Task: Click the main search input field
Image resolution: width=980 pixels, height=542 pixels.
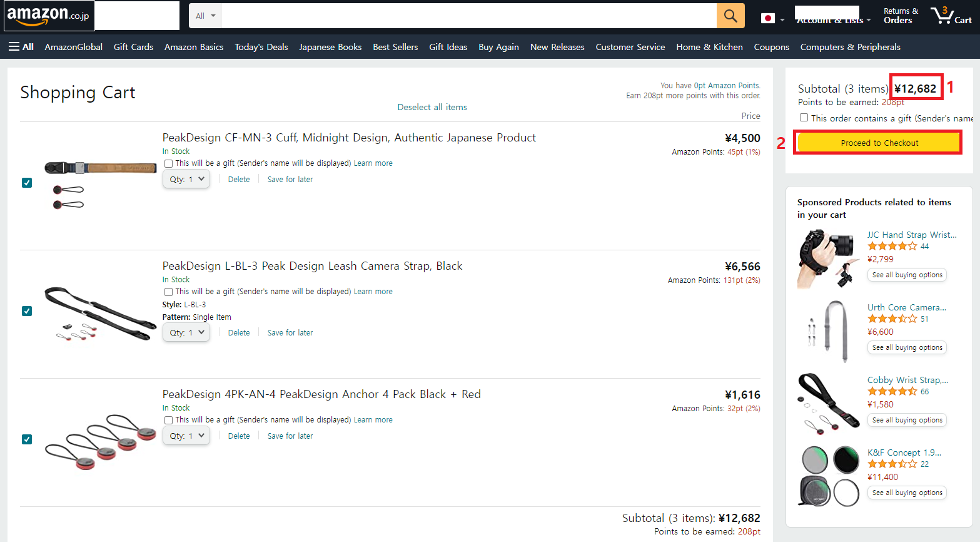Action: tap(469, 16)
